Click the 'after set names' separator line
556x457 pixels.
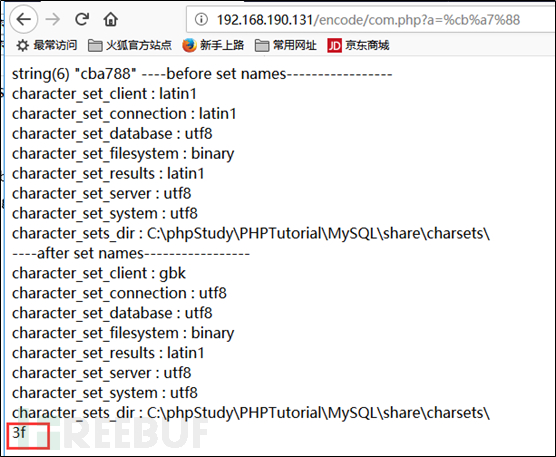click(x=131, y=253)
